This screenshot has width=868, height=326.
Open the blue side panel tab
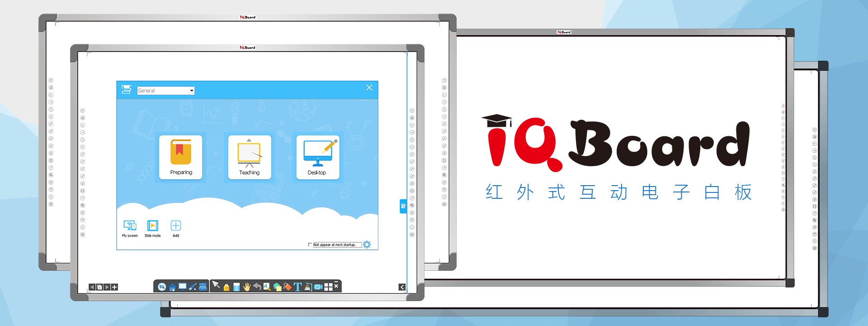403,206
